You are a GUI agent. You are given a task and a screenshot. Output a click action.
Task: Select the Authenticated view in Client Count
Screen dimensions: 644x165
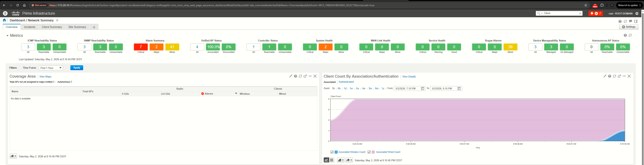click(x=346, y=82)
